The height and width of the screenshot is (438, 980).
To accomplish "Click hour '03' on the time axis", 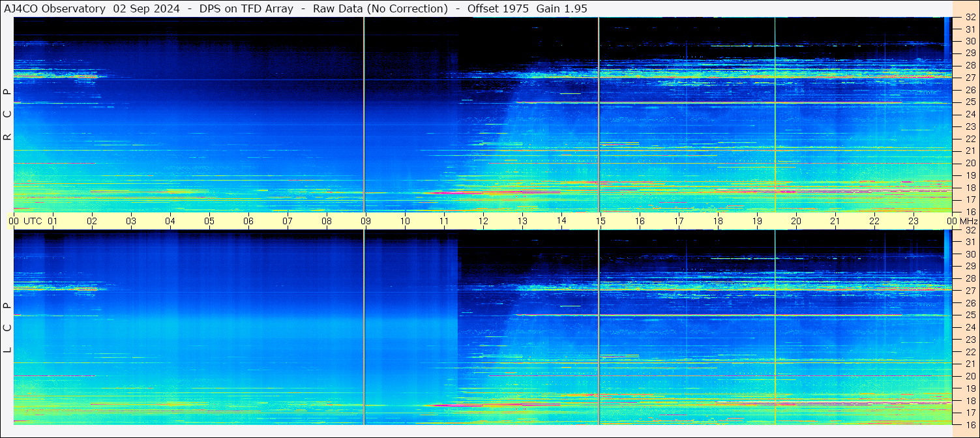I will (131, 221).
